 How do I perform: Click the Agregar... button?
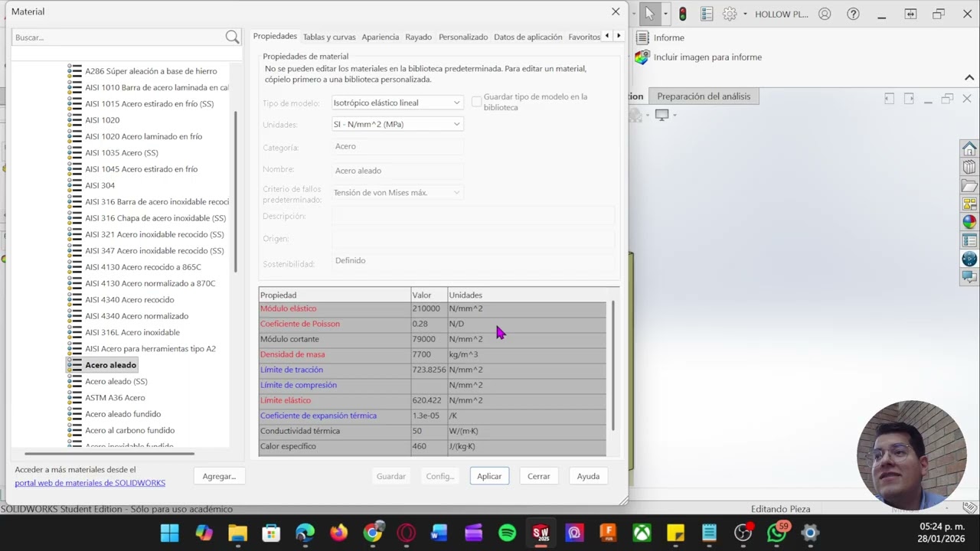(219, 476)
